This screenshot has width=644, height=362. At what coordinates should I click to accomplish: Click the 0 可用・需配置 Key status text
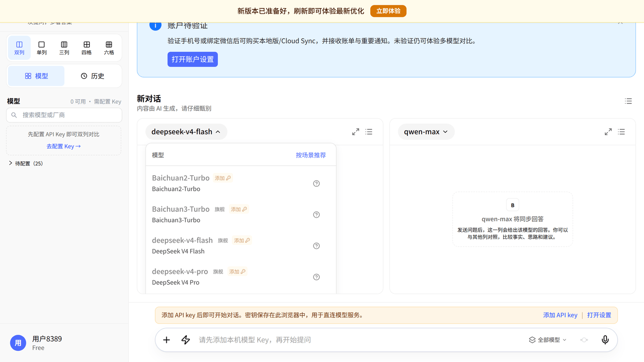point(96,101)
